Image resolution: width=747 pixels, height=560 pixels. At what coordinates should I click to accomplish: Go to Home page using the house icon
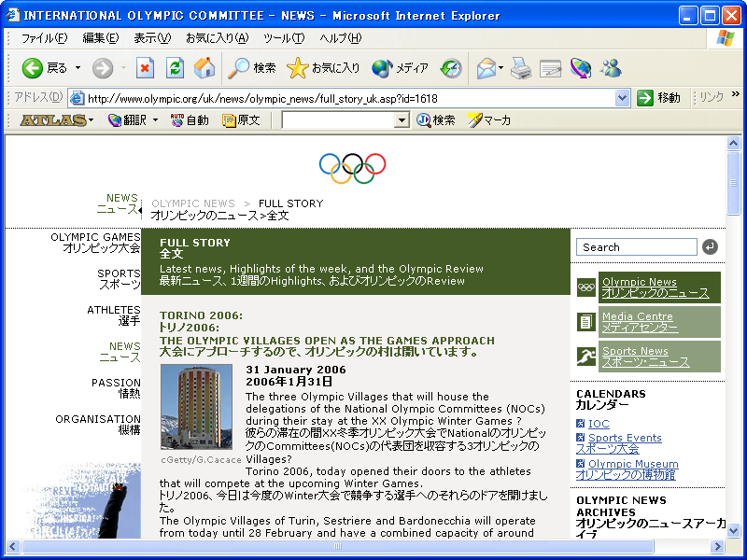click(204, 68)
